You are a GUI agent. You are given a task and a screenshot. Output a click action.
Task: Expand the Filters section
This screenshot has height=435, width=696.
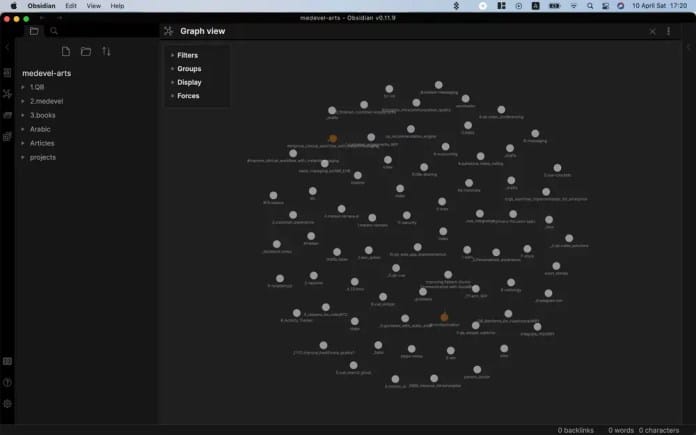coord(187,55)
